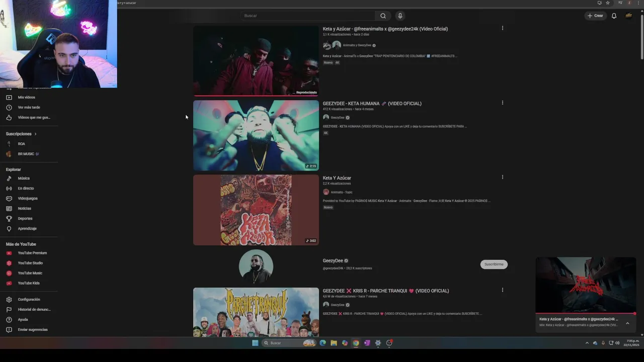Switch to Chrome in the taskbar
The image size is (644, 362).
click(x=356, y=343)
